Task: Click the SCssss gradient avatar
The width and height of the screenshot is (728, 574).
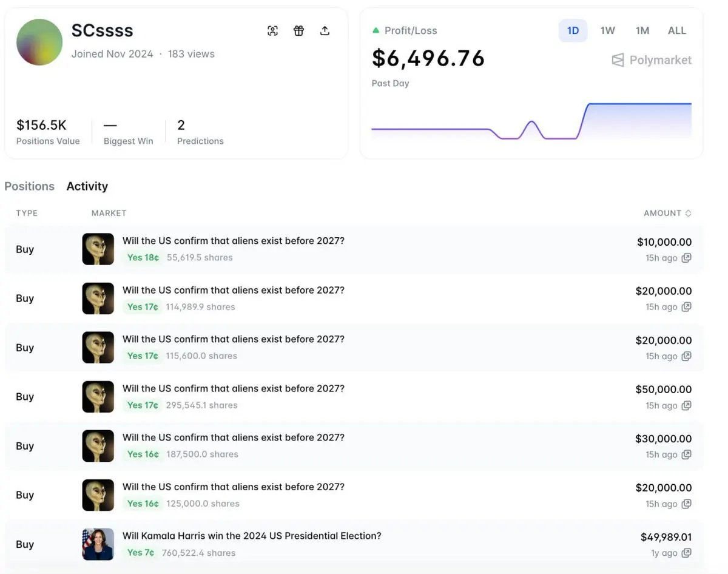Action: [x=39, y=42]
